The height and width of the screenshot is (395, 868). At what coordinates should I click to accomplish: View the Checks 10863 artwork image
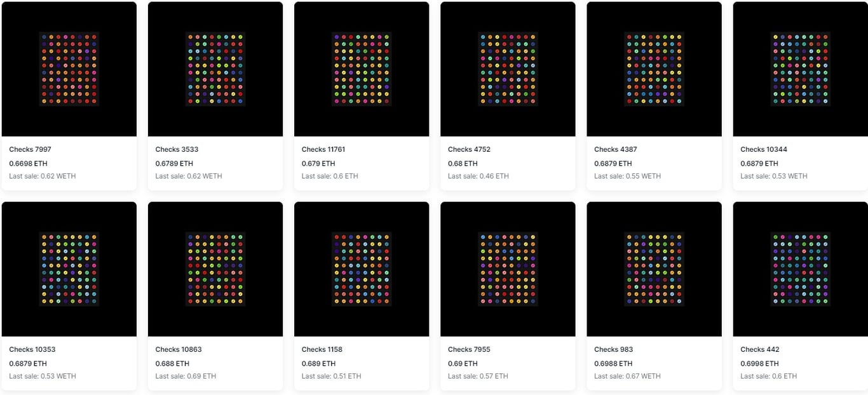point(215,269)
